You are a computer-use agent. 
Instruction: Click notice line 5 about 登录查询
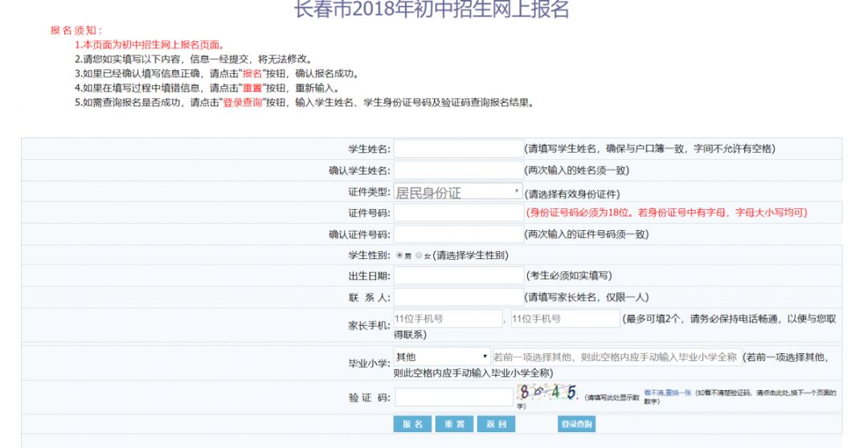click(x=305, y=102)
